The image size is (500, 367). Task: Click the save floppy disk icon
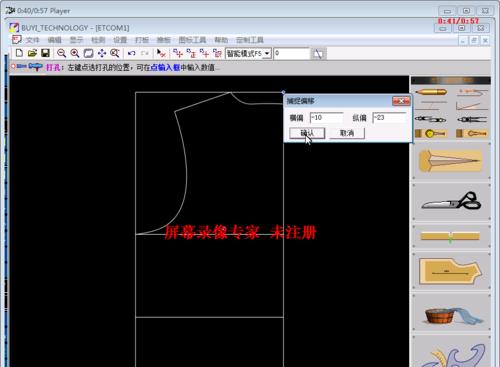pyautogui.click(x=45, y=53)
